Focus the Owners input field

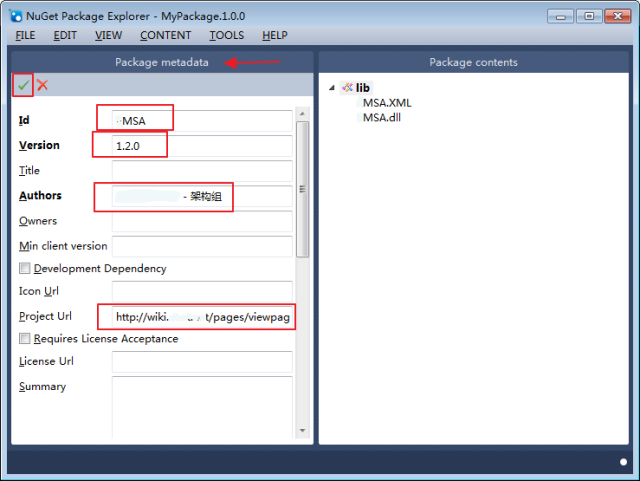(202, 221)
